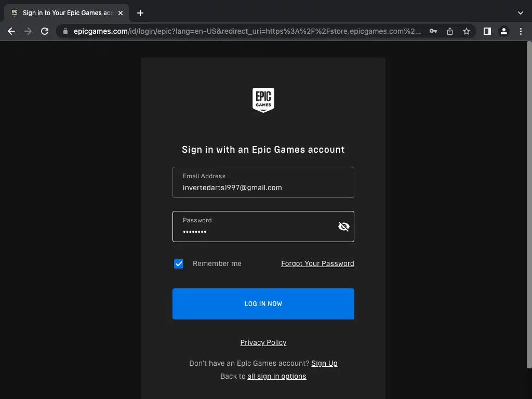Reload the Epic Games login page
Viewport: 532px width, 399px height.
click(45, 31)
